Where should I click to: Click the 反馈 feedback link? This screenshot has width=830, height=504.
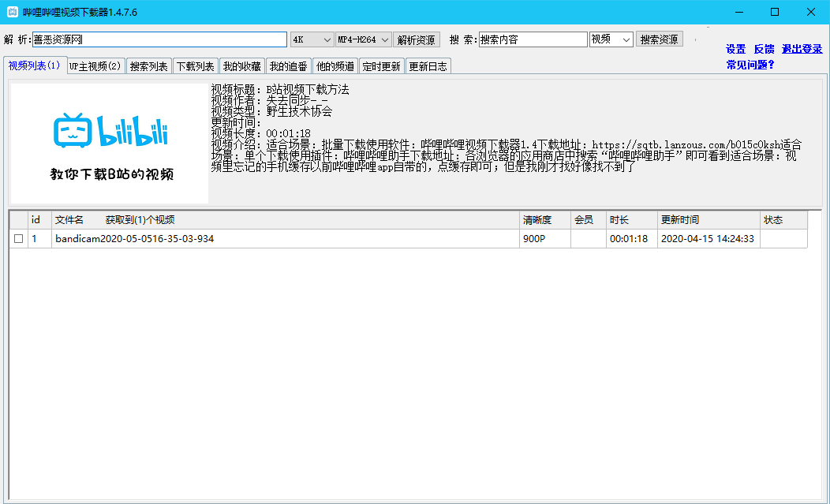(x=763, y=49)
